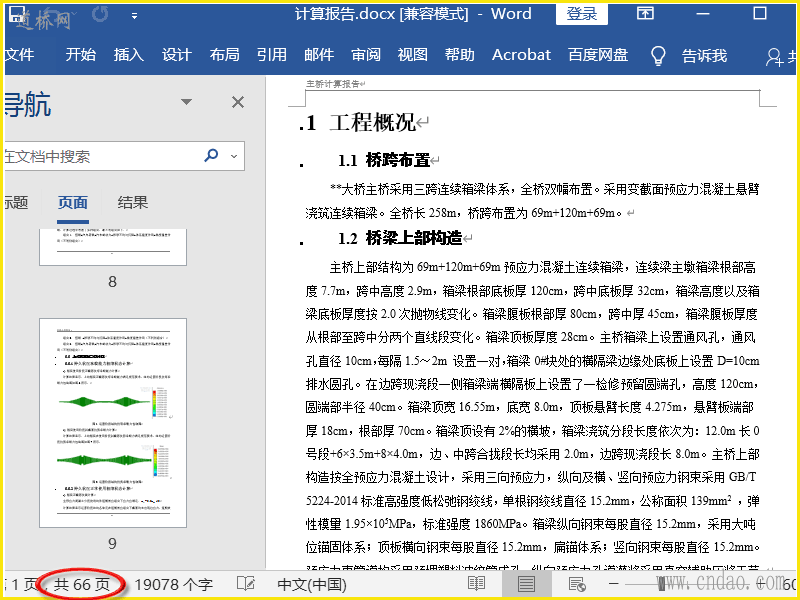Click the 19078 个字 word count
This screenshot has height=600, width=800.
[173, 584]
